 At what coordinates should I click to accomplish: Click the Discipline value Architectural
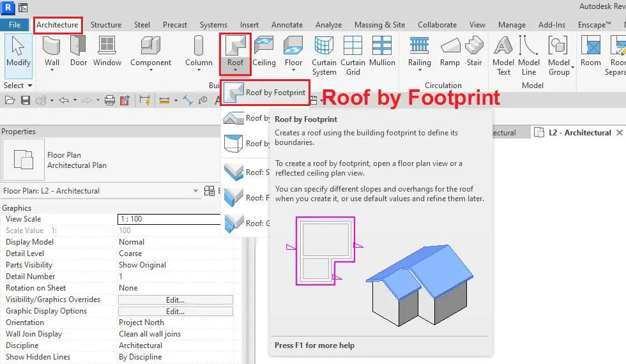(x=141, y=345)
